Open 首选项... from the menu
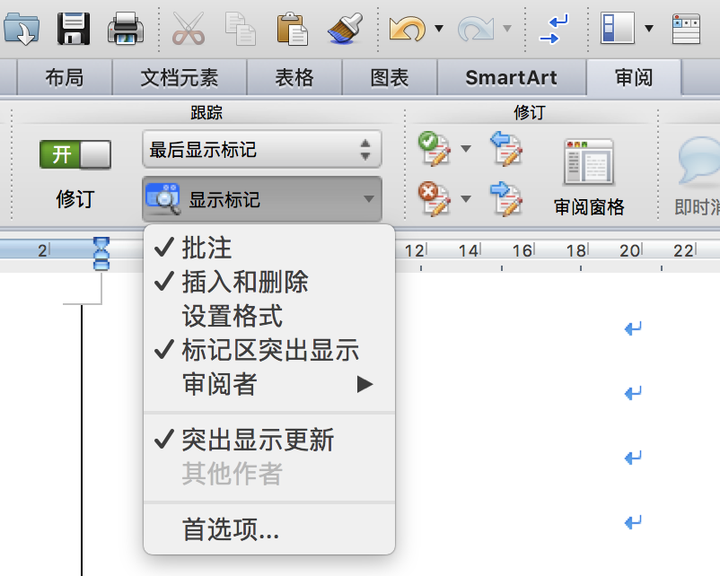Screen dimensions: 720x576 tap(269, 529)
